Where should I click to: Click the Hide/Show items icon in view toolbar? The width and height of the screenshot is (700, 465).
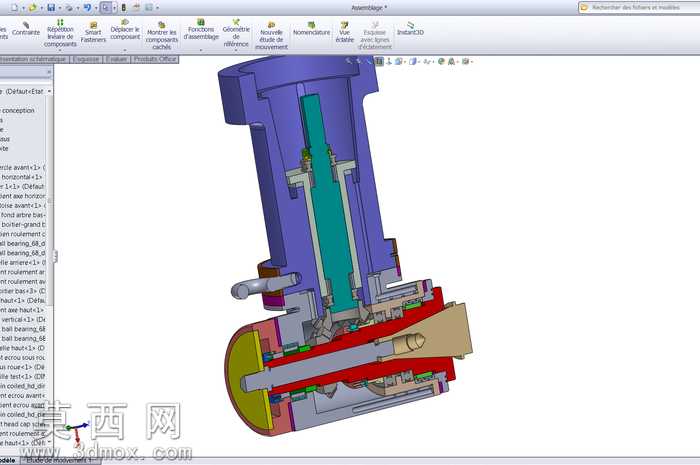(x=427, y=62)
